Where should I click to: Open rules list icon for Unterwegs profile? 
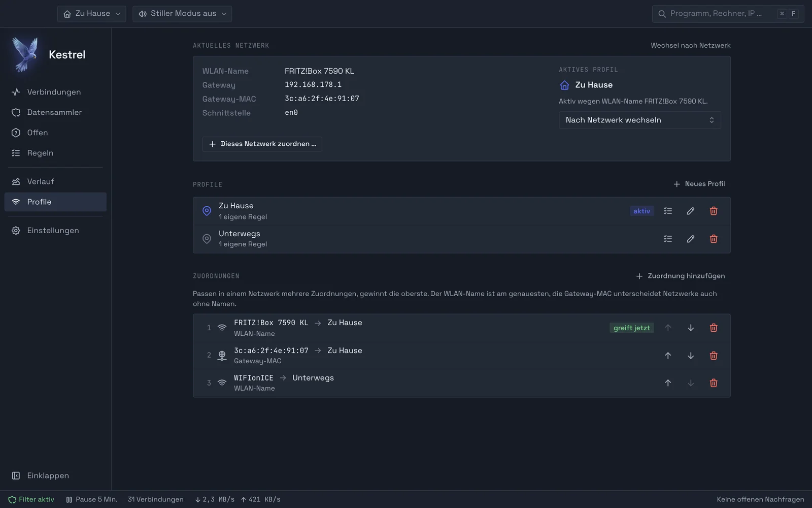[668, 239]
